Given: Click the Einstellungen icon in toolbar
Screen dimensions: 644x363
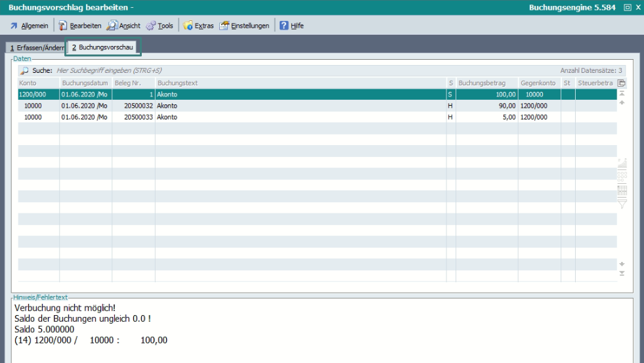Looking at the screenshot, I should click(x=225, y=26).
